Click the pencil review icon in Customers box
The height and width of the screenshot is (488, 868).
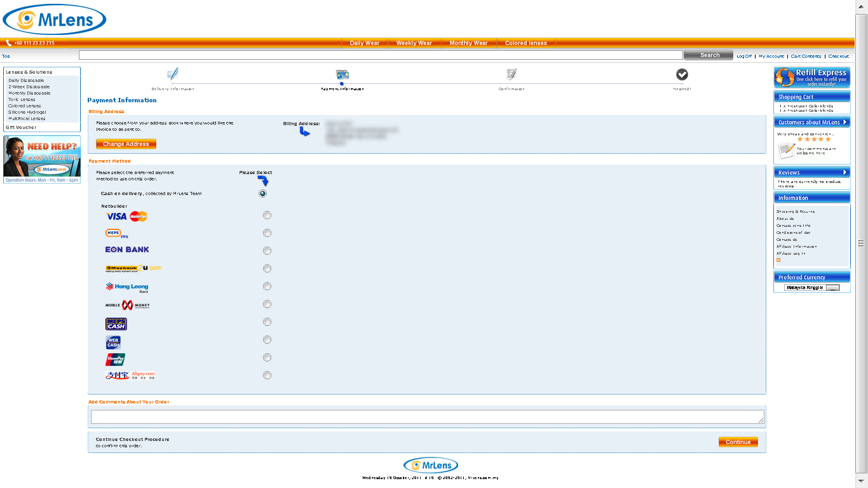tap(787, 150)
